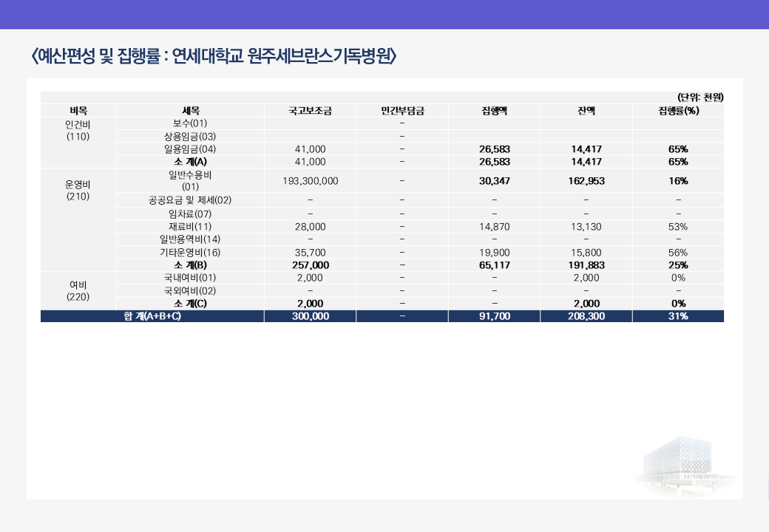The image size is (769, 532).
Task: Select the 재료비(11) row label
Action: click(x=190, y=227)
